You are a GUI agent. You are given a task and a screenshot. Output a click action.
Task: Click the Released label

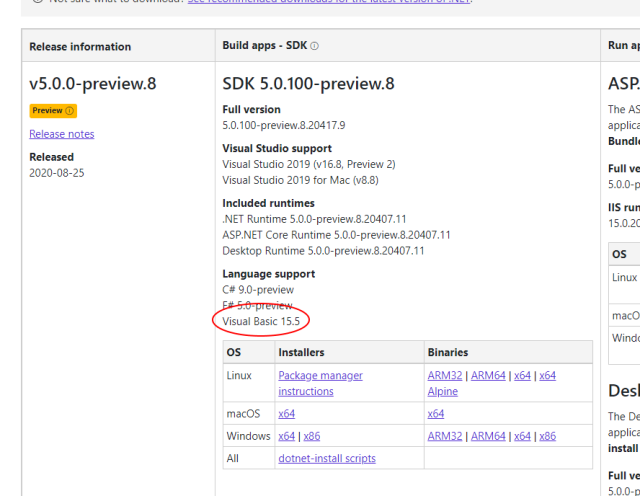[51, 157]
